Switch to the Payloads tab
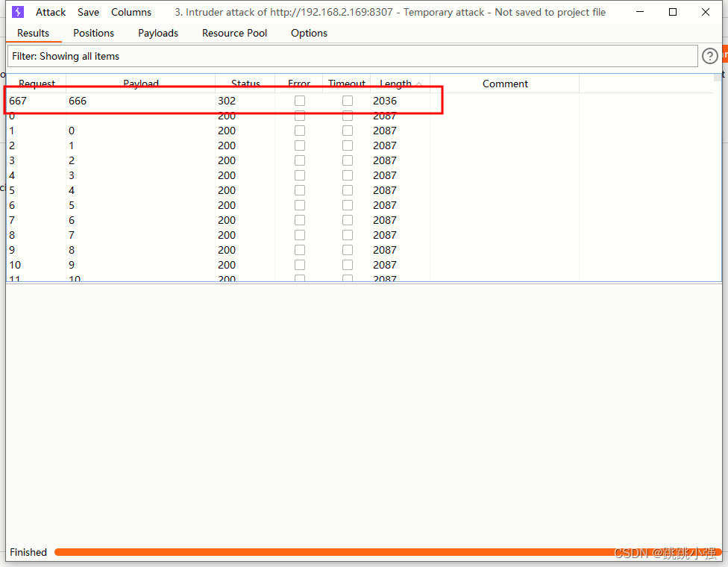728x567 pixels. tap(158, 33)
